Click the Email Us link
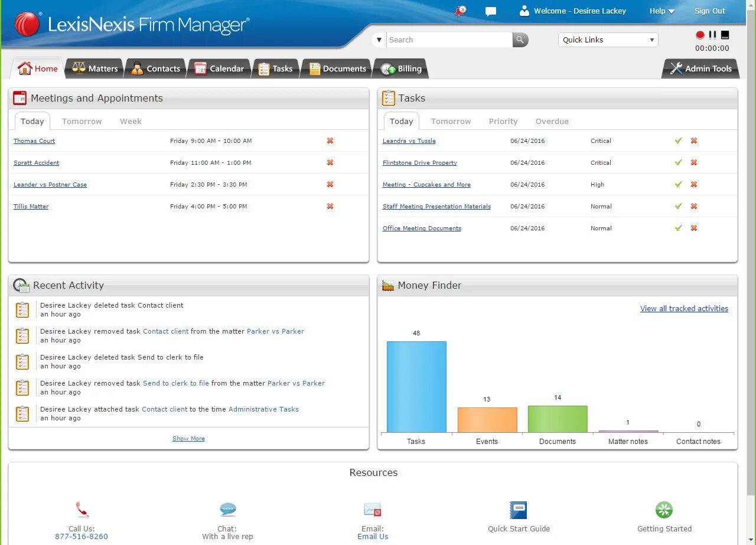Image resolution: width=756 pixels, height=545 pixels. (373, 536)
